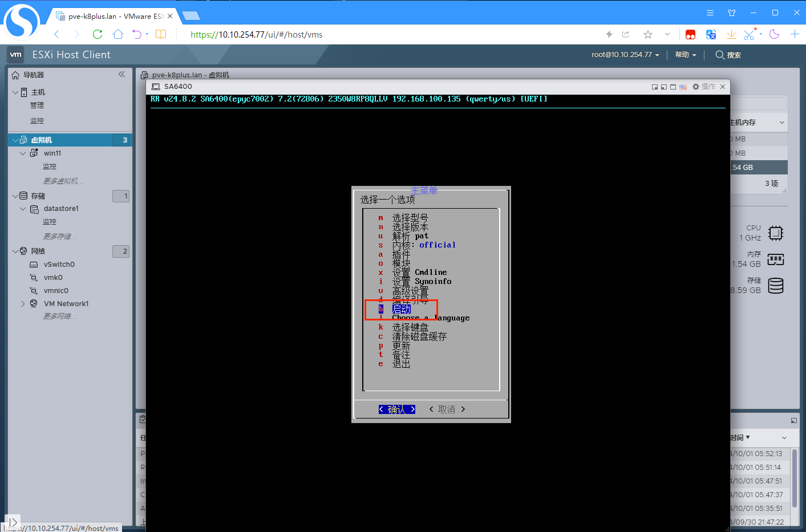Open the 帮助 help dropdown
This screenshot has height=532, width=806.
click(x=686, y=55)
